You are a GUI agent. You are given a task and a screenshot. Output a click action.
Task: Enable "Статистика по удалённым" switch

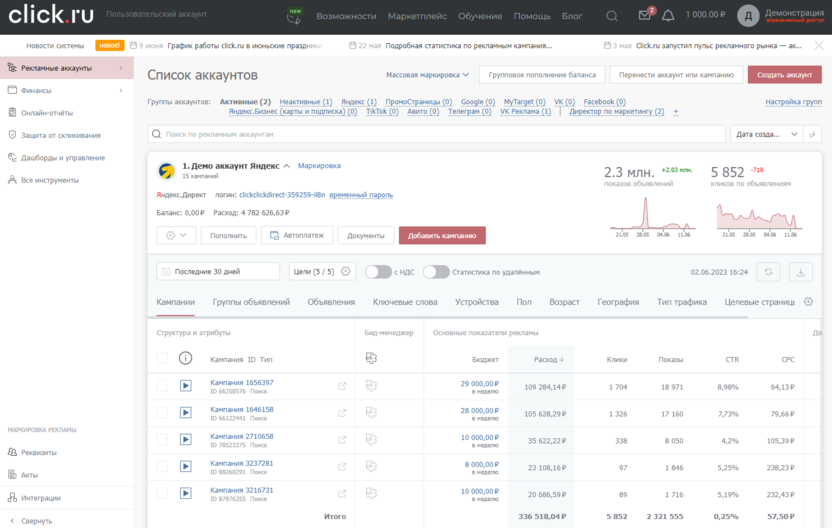click(435, 272)
